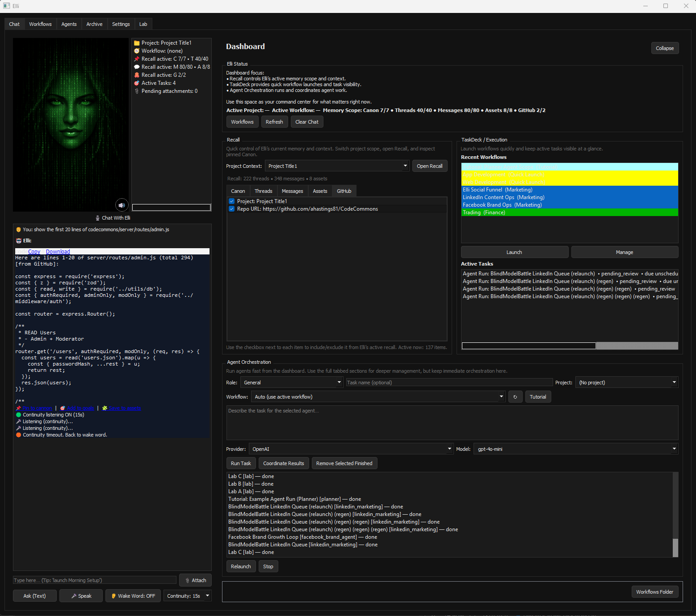Uncheck the Project: Project Title1 checkbox
The width and height of the screenshot is (696, 616).
[x=231, y=201]
